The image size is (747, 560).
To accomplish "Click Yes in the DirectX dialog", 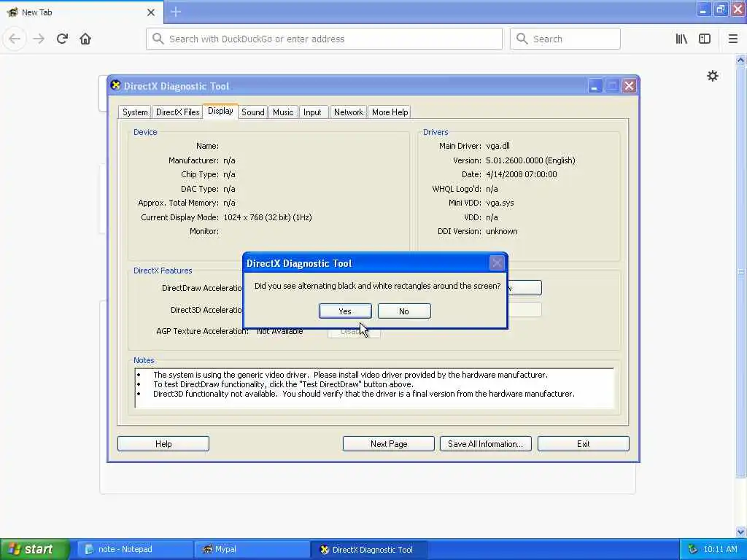I will click(345, 311).
